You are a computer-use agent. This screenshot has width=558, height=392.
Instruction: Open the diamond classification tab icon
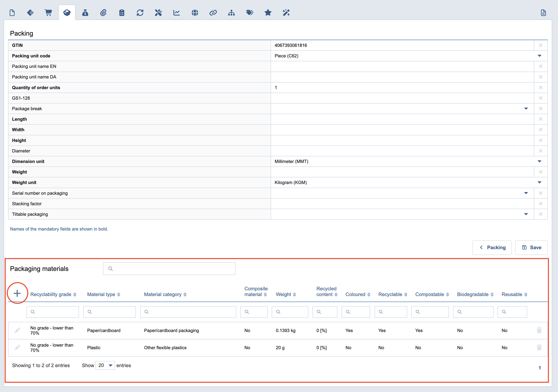click(x=30, y=13)
